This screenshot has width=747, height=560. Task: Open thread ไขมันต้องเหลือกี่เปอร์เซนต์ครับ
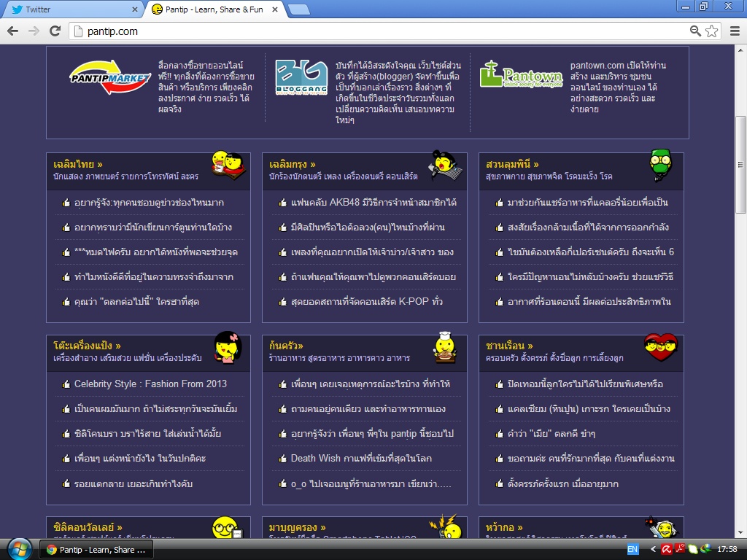pyautogui.click(x=591, y=252)
